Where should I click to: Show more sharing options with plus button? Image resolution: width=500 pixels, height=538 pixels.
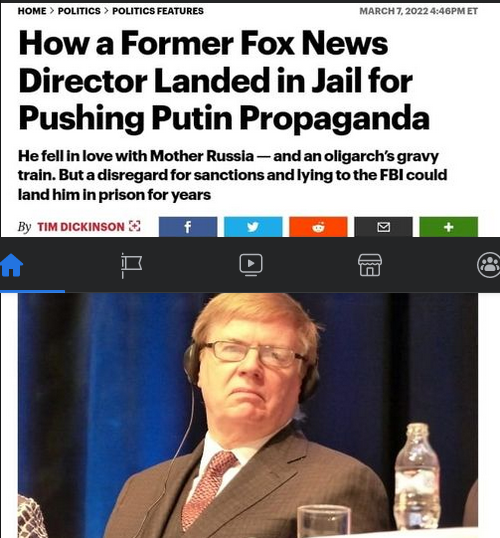tap(449, 227)
